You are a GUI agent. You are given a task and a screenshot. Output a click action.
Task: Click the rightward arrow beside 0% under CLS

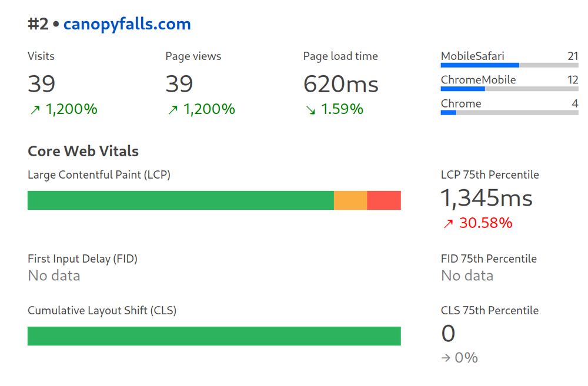tap(446, 357)
